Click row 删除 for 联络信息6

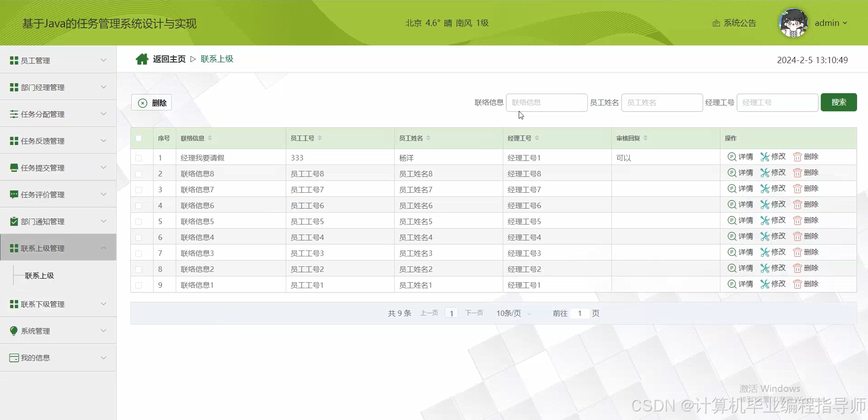pos(806,205)
